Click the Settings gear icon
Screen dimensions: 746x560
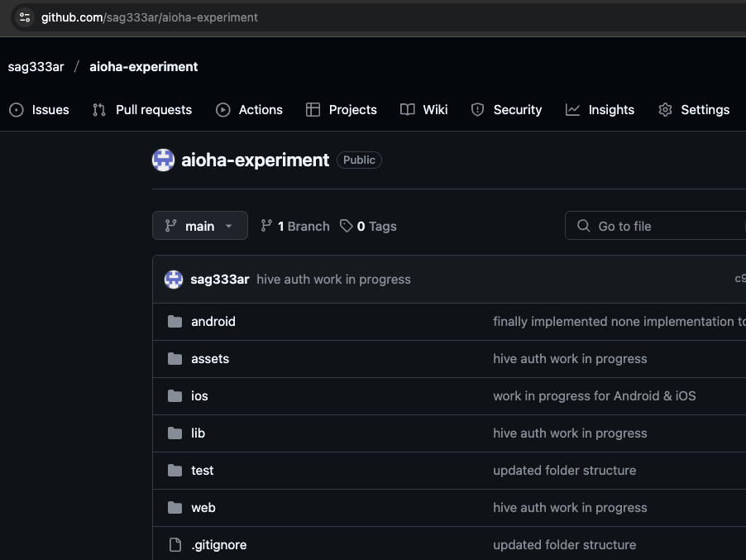tap(665, 110)
